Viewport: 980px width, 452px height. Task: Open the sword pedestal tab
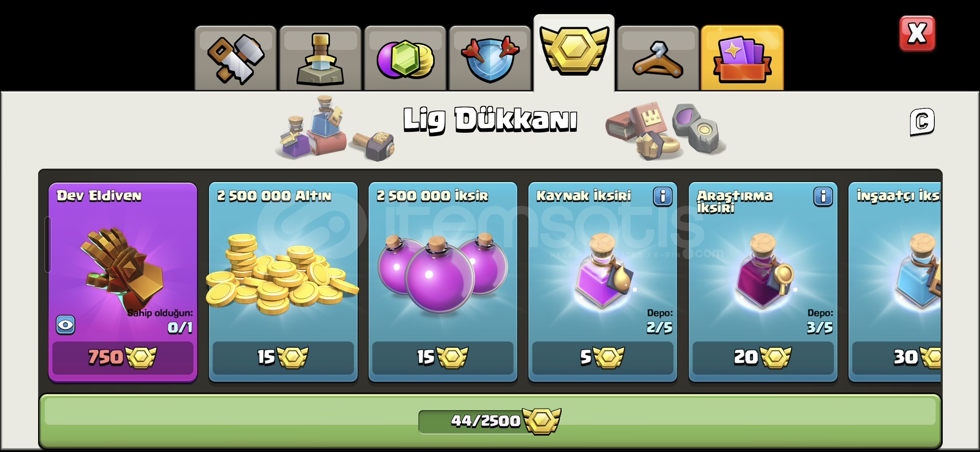(x=320, y=58)
